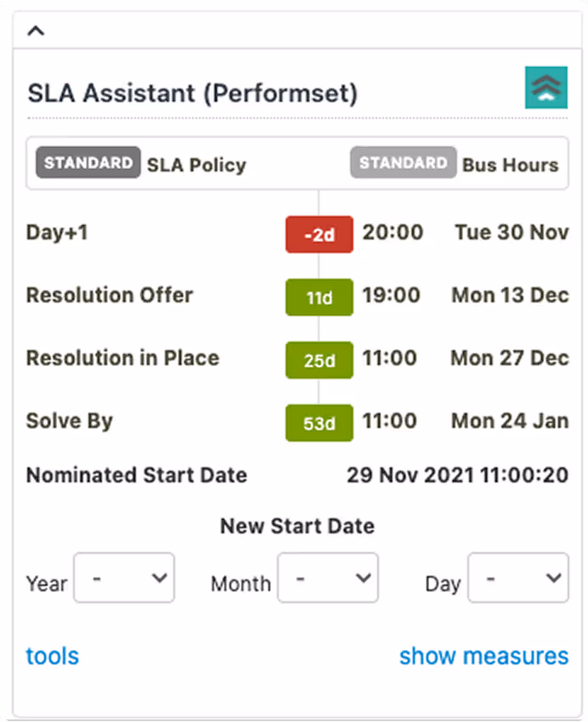
Task: Open the Month dropdown
Action: (x=328, y=578)
